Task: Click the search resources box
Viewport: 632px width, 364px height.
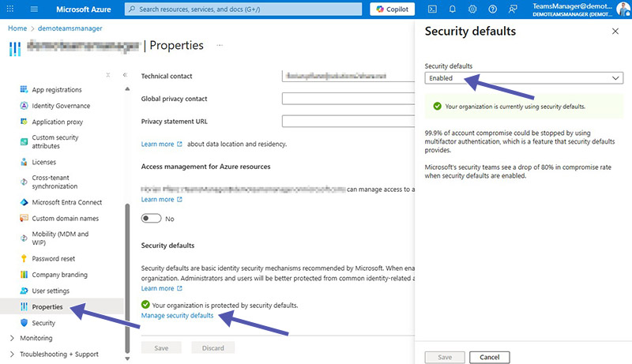Action: 243,9
